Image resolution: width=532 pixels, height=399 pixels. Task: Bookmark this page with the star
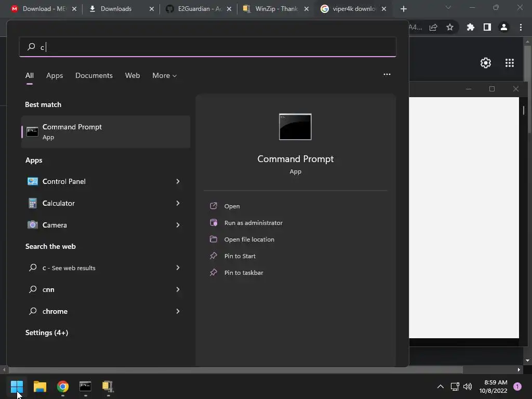[x=450, y=27]
